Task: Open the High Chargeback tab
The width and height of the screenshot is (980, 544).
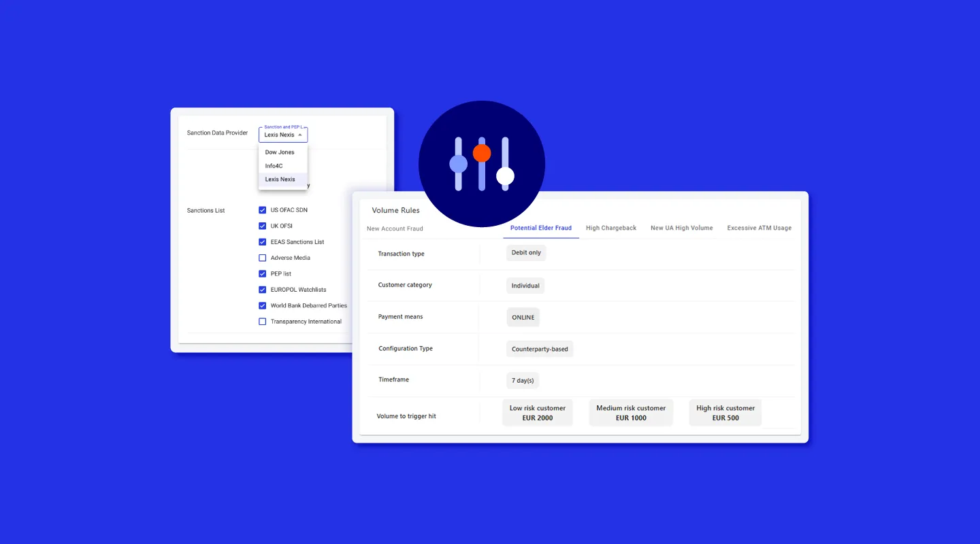Action: click(611, 228)
